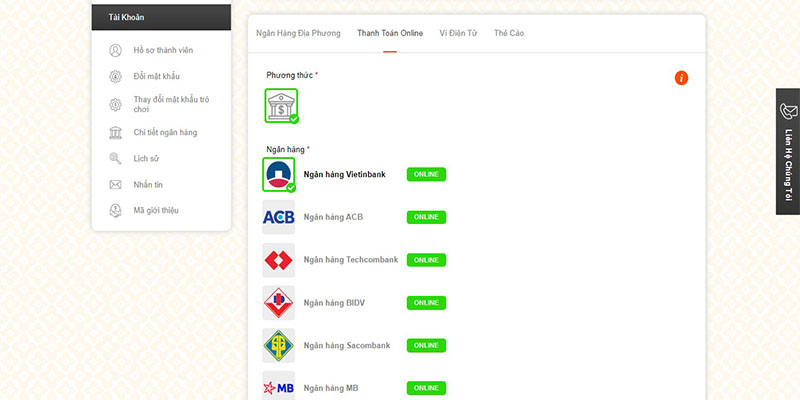Click ONLINE badge for Sacombank

tap(426, 345)
